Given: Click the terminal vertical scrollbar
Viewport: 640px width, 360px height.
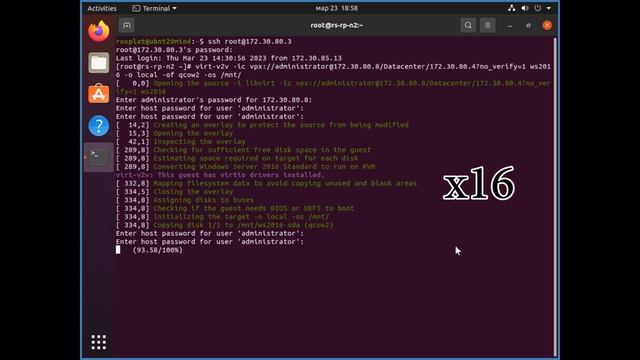Looking at the screenshot, I should pyautogui.click(x=555, y=197).
